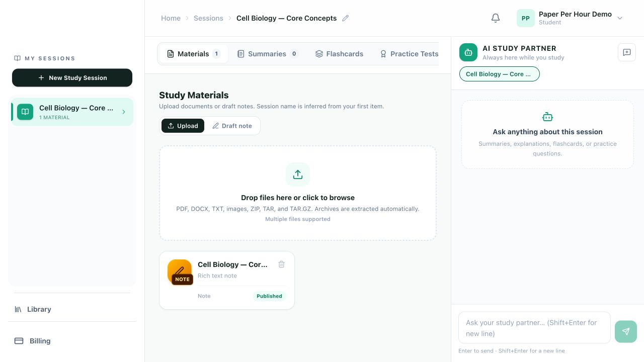Click the New Study Session button
The height and width of the screenshot is (362, 644).
click(x=72, y=78)
